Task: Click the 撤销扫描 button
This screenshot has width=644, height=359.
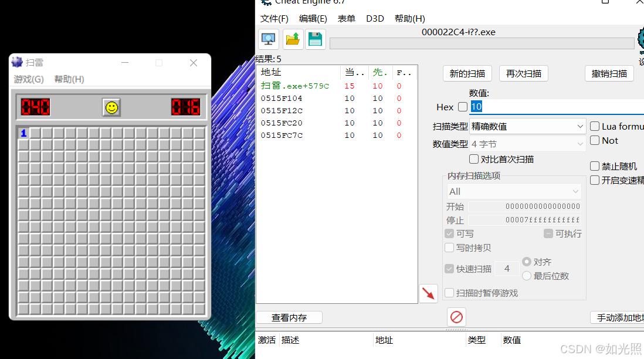Action: (x=609, y=73)
